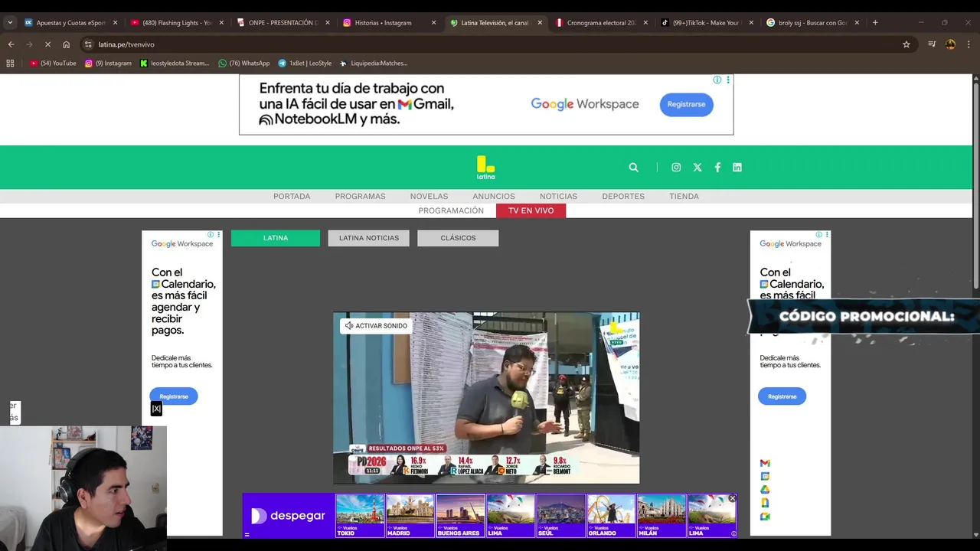The width and height of the screenshot is (980, 551).
Task: Switch to the Cronograma electoral tab
Action: pyautogui.click(x=602, y=23)
